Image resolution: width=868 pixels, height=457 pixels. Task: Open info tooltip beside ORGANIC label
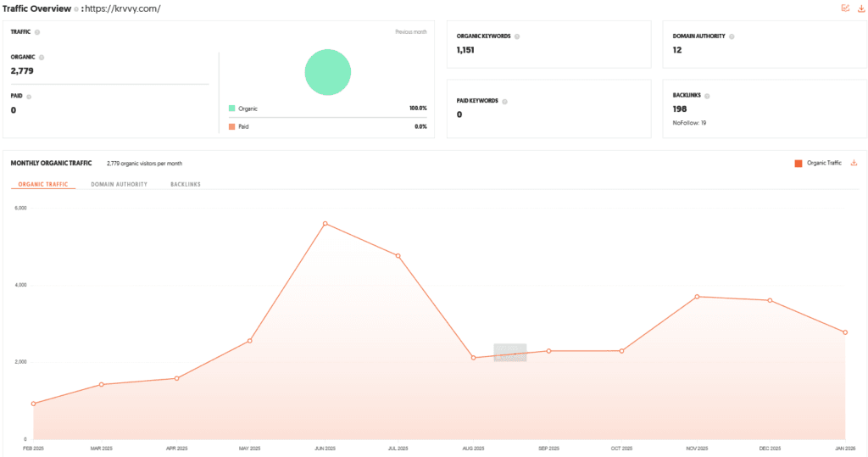pos(42,58)
